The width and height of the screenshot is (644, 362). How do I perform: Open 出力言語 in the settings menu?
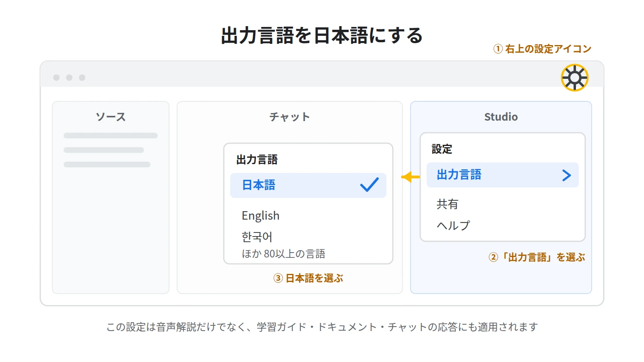[502, 175]
